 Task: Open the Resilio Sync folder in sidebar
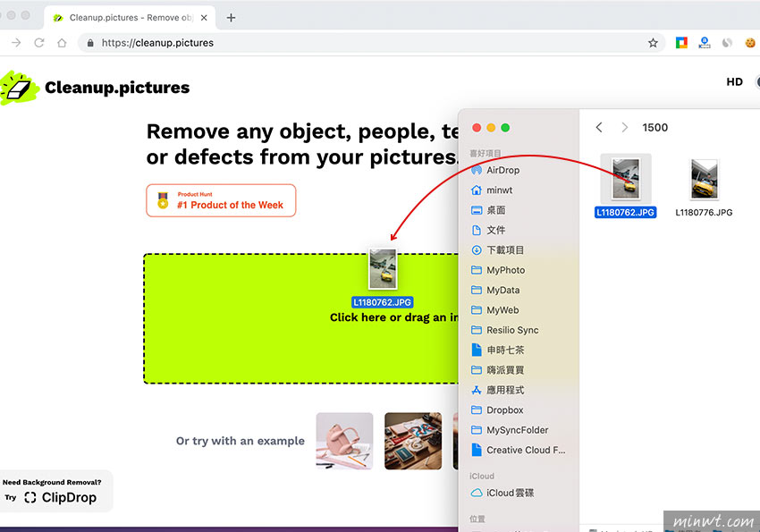(504, 330)
